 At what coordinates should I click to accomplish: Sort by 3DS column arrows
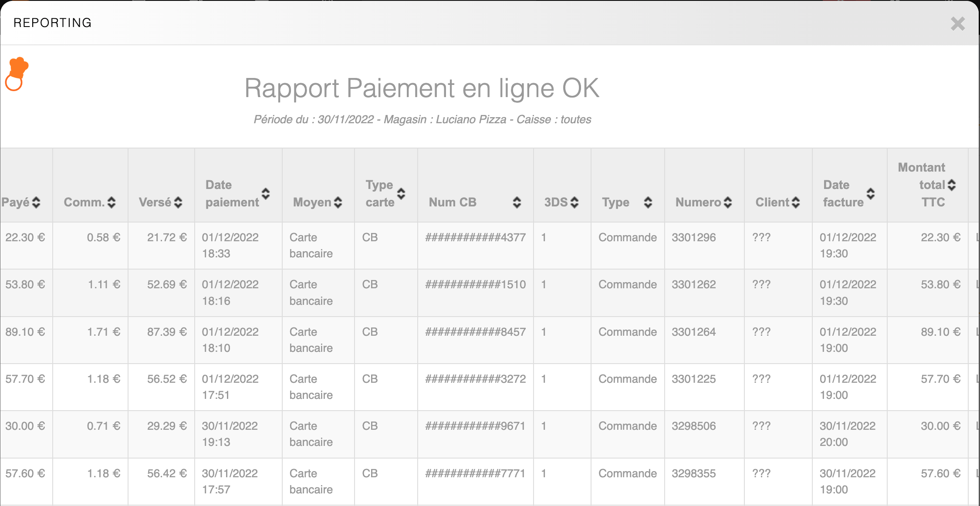[574, 202]
